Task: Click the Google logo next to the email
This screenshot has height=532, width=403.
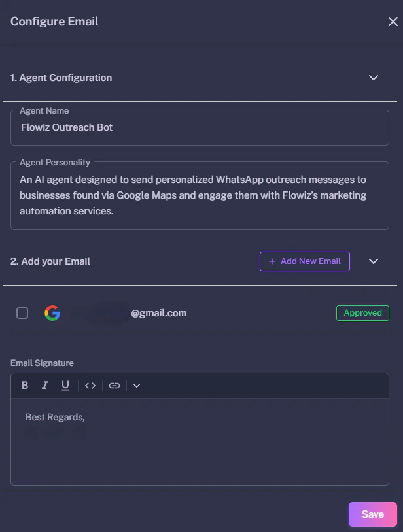Action: pyautogui.click(x=52, y=313)
